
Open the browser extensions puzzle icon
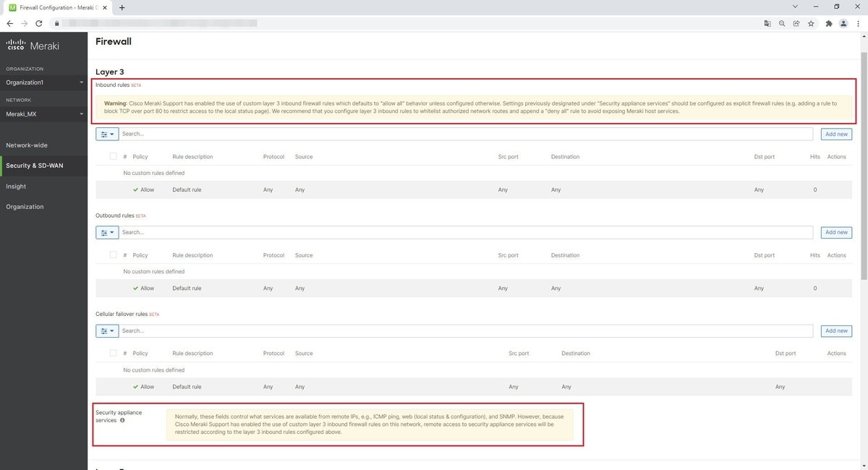click(x=828, y=23)
